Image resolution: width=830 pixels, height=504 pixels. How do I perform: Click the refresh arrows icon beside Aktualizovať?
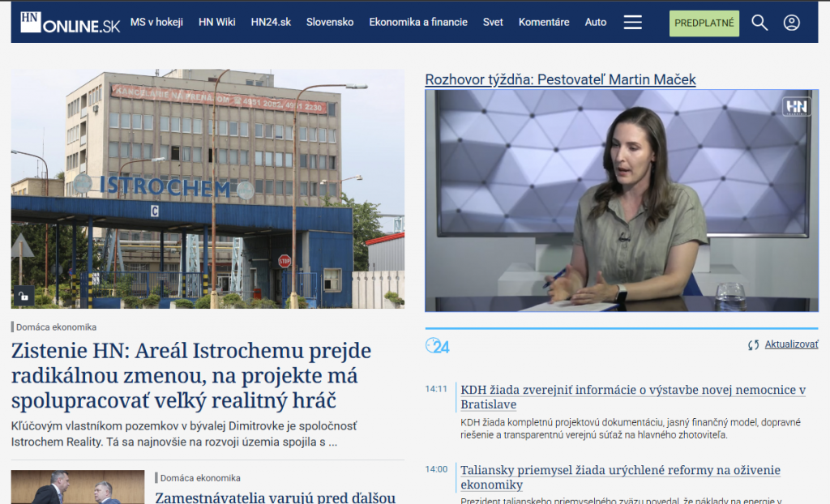tap(753, 345)
